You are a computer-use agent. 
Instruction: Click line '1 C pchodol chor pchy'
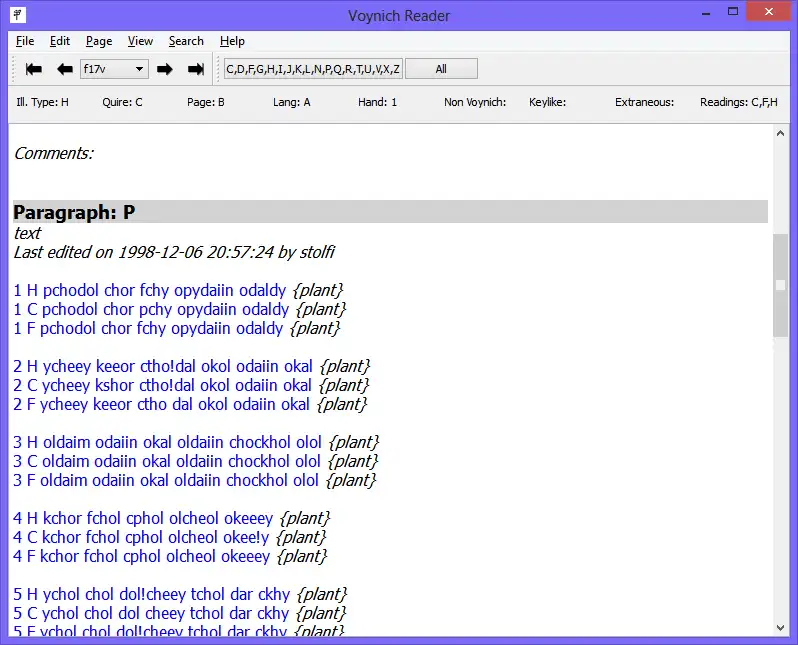[x=180, y=309]
